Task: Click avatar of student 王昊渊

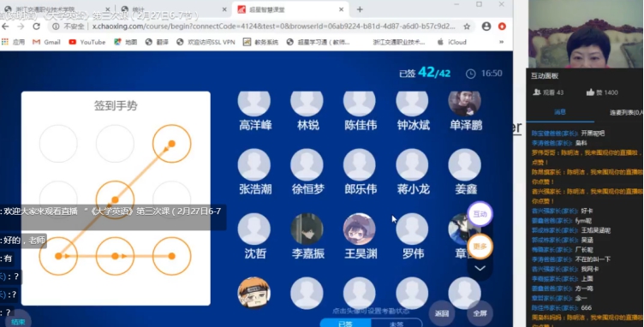Action: click(360, 229)
